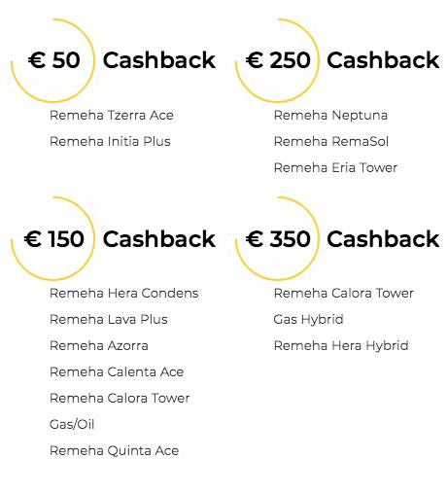This screenshot has width=448, height=494.
Task: Select Remeha Quinta Ace
Action: 114,450
